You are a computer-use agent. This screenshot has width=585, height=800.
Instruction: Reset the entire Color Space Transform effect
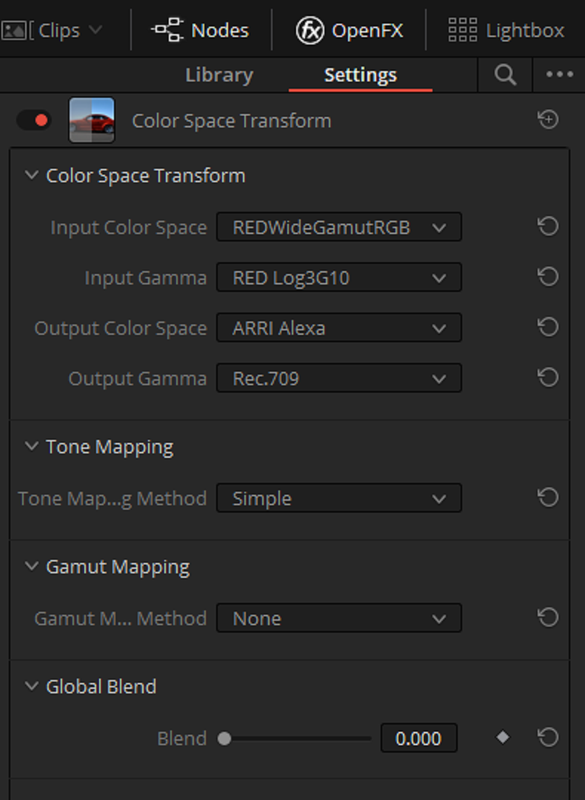(x=548, y=120)
